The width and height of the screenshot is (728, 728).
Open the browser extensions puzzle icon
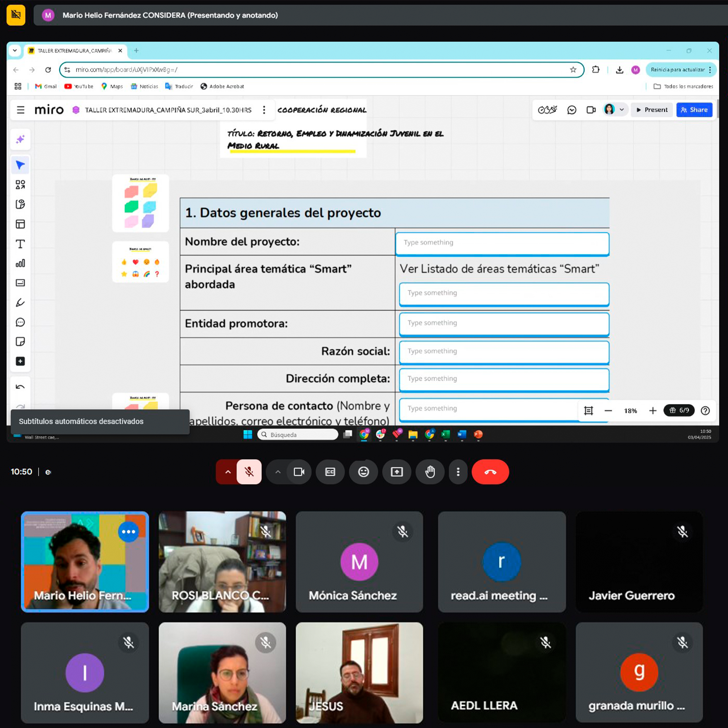pyautogui.click(x=596, y=70)
